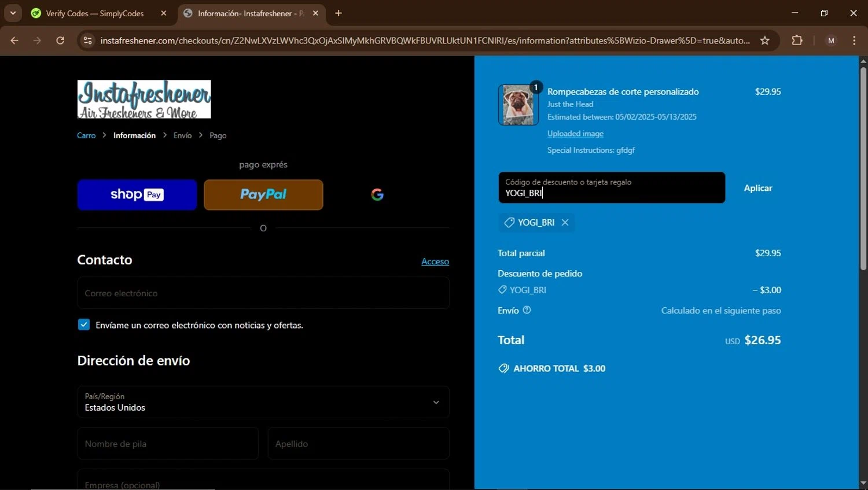Uncheck the news and offers email checkbox

click(84, 325)
